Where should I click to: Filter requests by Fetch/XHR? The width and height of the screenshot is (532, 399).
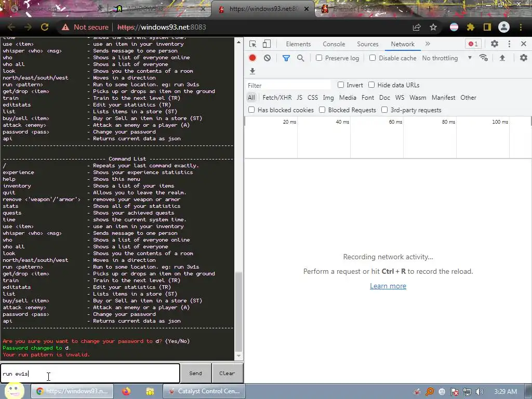point(277,98)
